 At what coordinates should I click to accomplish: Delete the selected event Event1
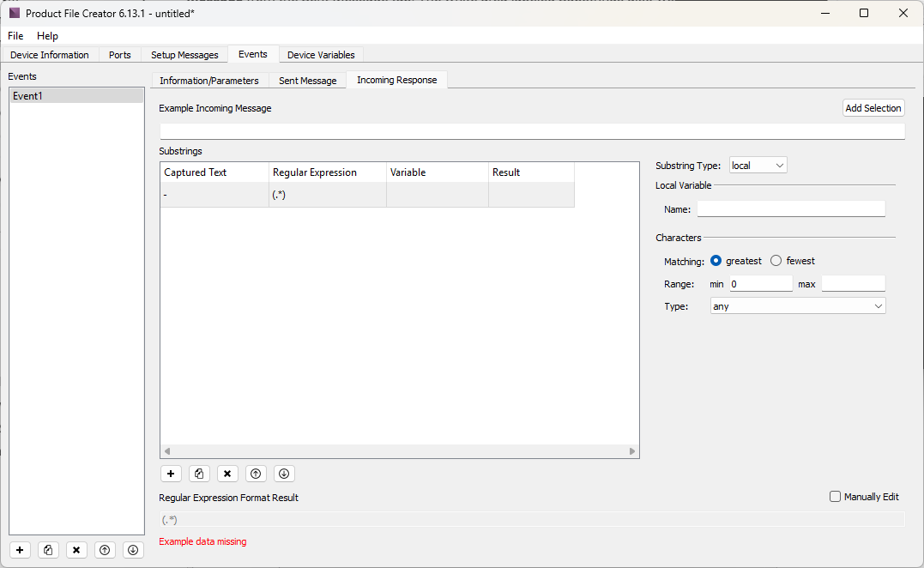click(x=76, y=550)
